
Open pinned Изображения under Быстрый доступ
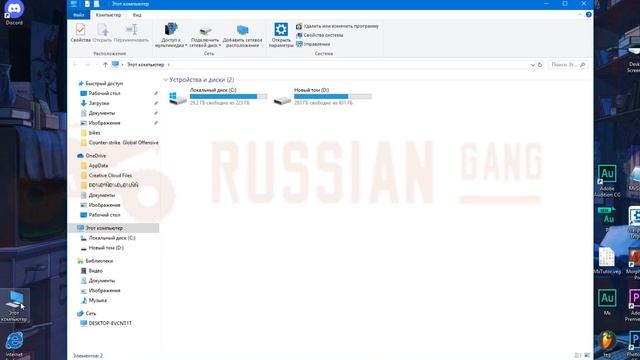pos(104,123)
